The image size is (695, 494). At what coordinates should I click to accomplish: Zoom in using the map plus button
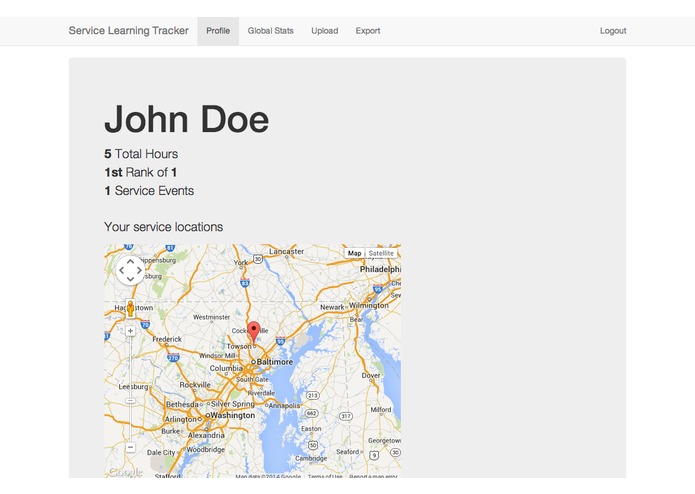(130, 331)
